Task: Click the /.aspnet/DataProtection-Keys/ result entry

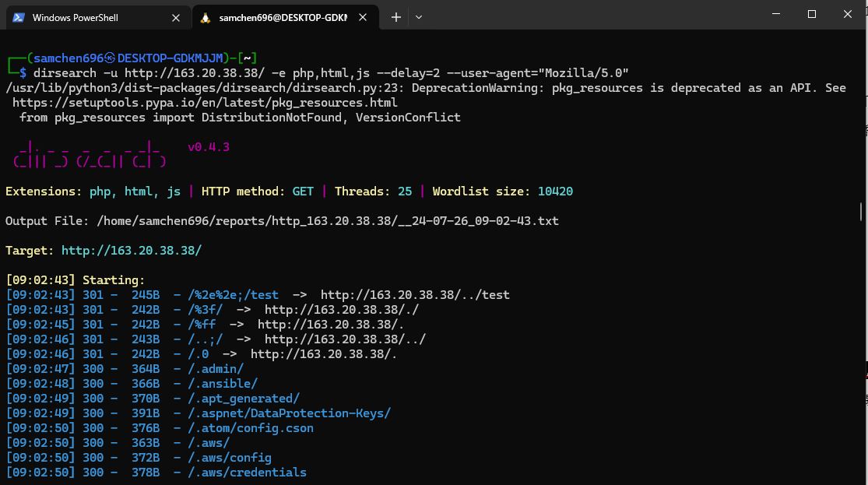Action: point(289,413)
